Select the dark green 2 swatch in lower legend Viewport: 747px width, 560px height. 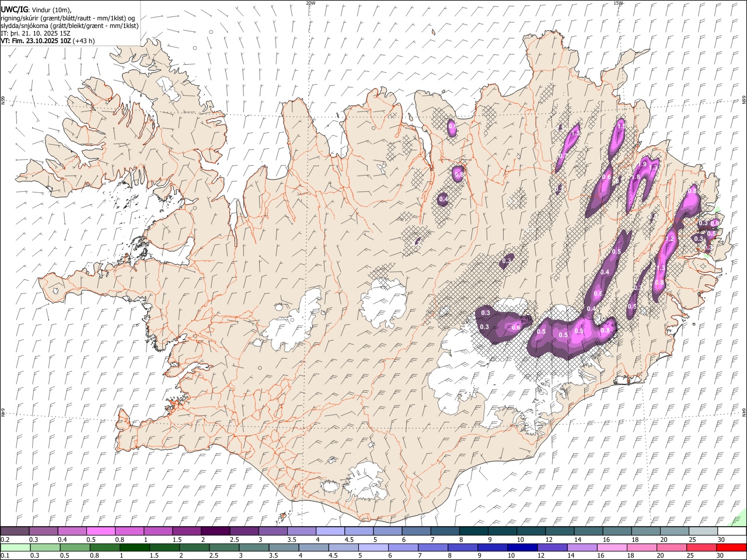point(194,548)
